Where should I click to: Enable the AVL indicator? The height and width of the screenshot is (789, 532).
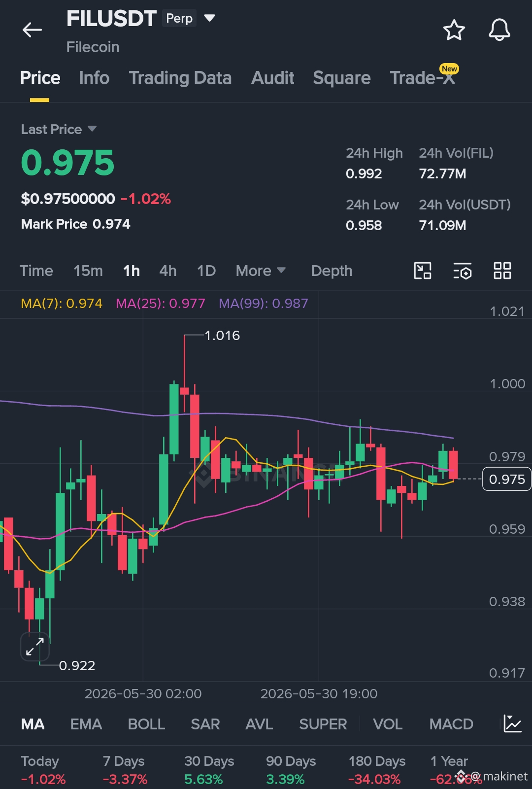[259, 724]
